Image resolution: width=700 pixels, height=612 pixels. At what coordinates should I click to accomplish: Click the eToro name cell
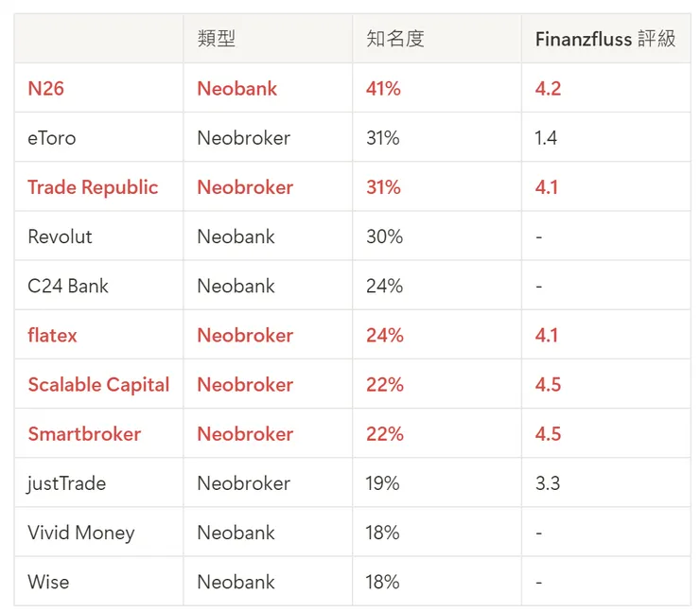tap(52, 138)
